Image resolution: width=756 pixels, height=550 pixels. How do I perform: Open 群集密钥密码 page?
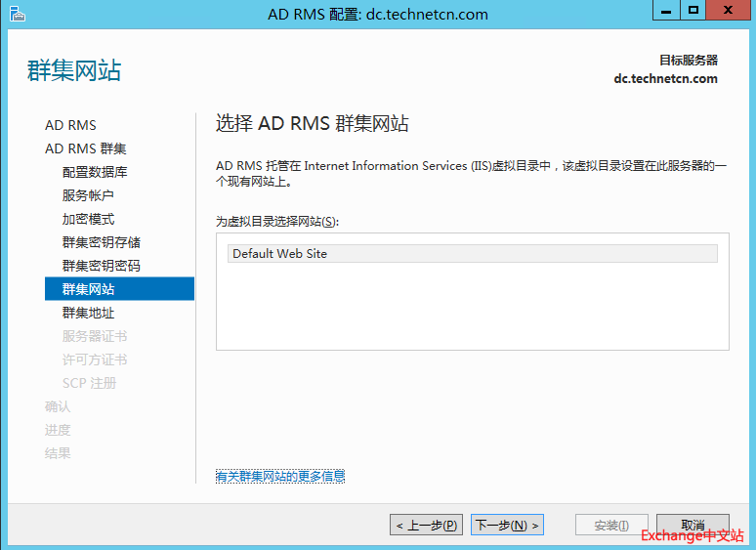[x=102, y=266]
